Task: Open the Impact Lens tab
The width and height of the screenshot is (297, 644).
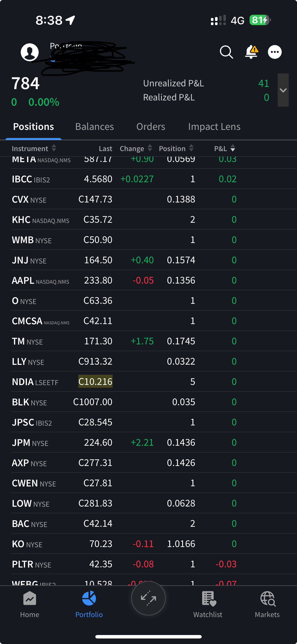Action: pos(214,127)
